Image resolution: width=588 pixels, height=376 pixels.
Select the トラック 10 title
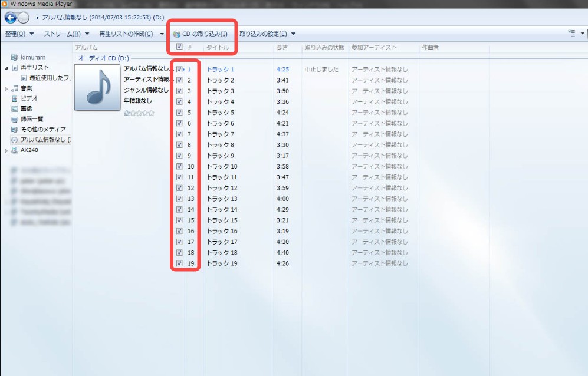pyautogui.click(x=222, y=166)
